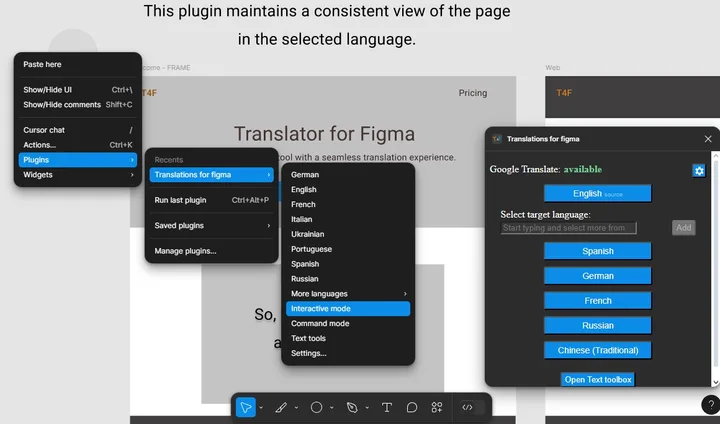Image resolution: width=720 pixels, height=424 pixels.
Task: Open the Plugins submenu entry
Action: (78, 160)
